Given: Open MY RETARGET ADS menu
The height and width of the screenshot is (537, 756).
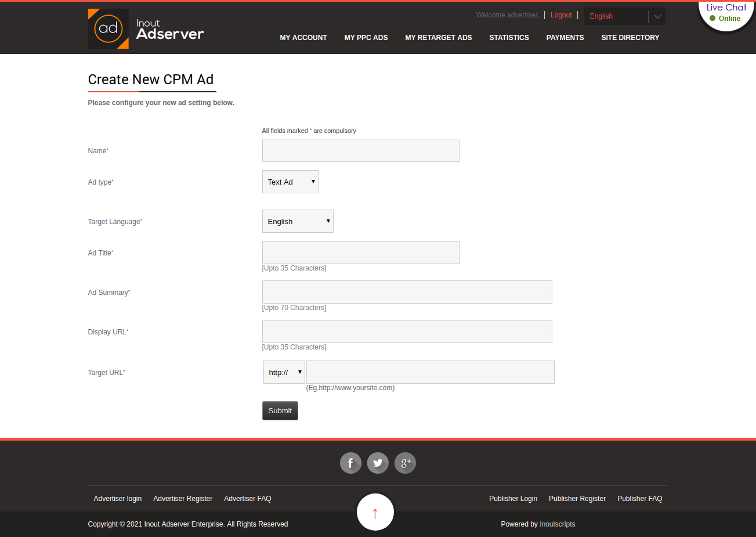Looking at the screenshot, I should coord(439,38).
